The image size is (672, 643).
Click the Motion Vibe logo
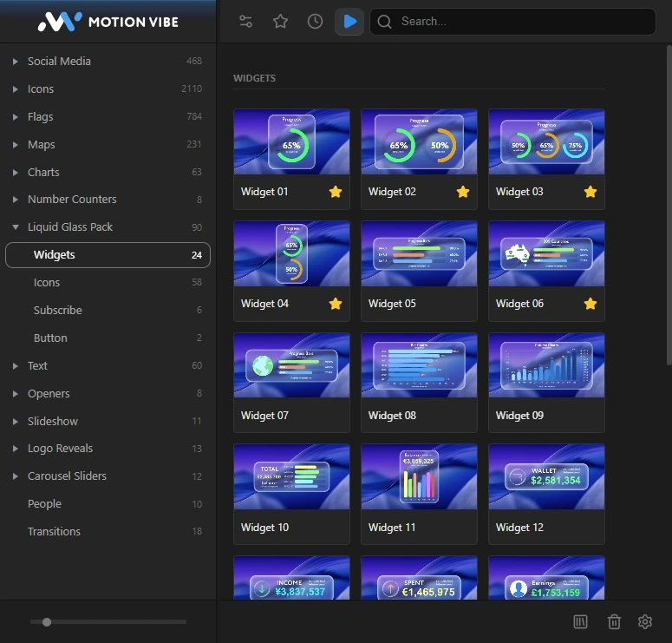pos(108,22)
